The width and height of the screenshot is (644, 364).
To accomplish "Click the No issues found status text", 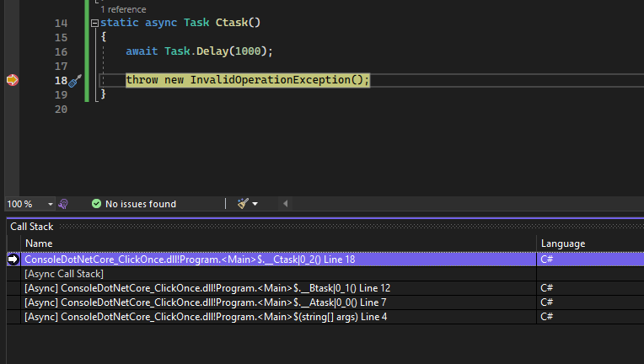I will 141,204.
